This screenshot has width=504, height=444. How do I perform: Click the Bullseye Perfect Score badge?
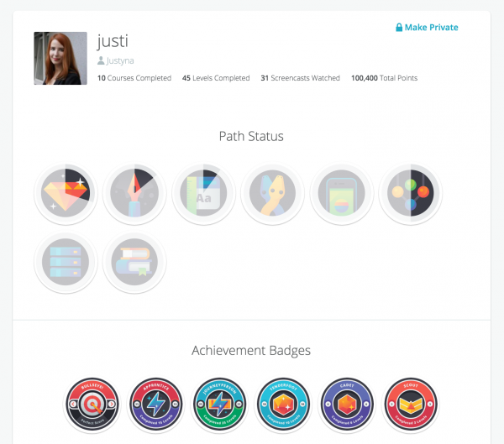click(92, 405)
